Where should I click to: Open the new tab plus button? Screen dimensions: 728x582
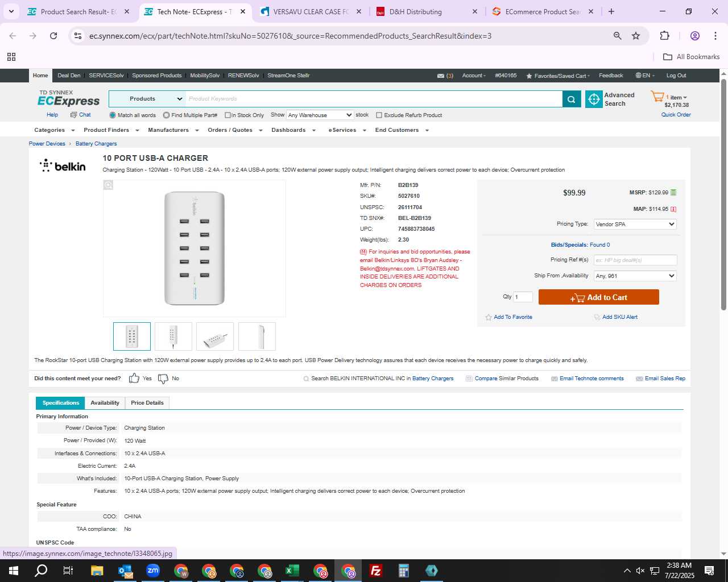[611, 11]
